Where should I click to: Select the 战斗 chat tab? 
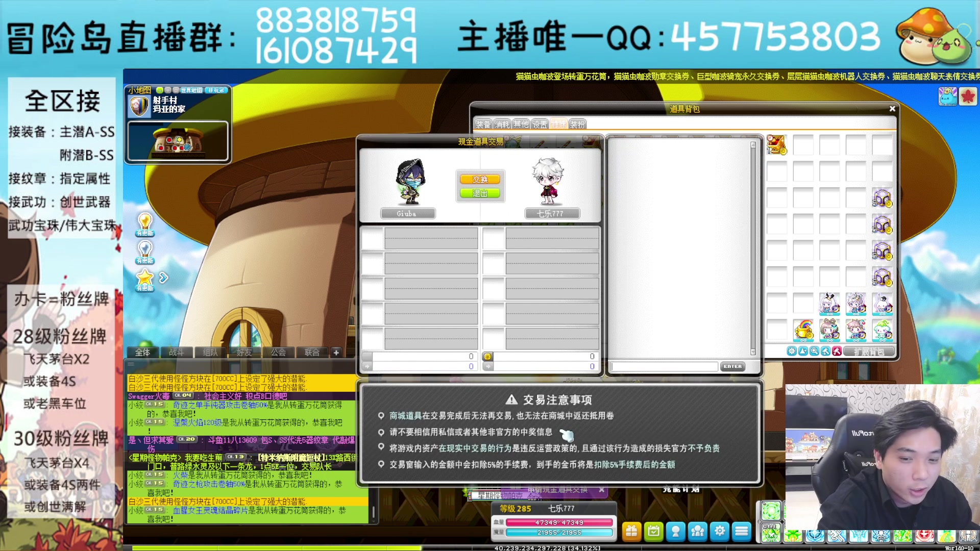[176, 352]
